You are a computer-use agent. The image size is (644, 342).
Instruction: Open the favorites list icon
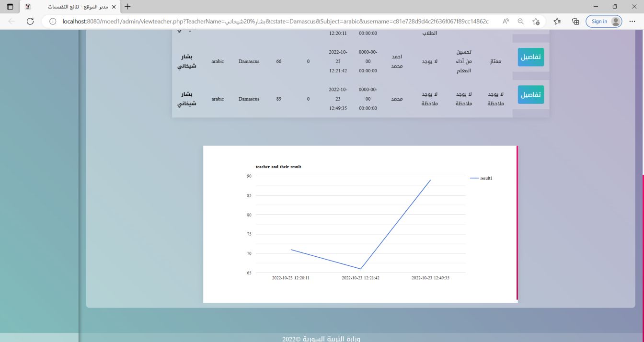[557, 22]
